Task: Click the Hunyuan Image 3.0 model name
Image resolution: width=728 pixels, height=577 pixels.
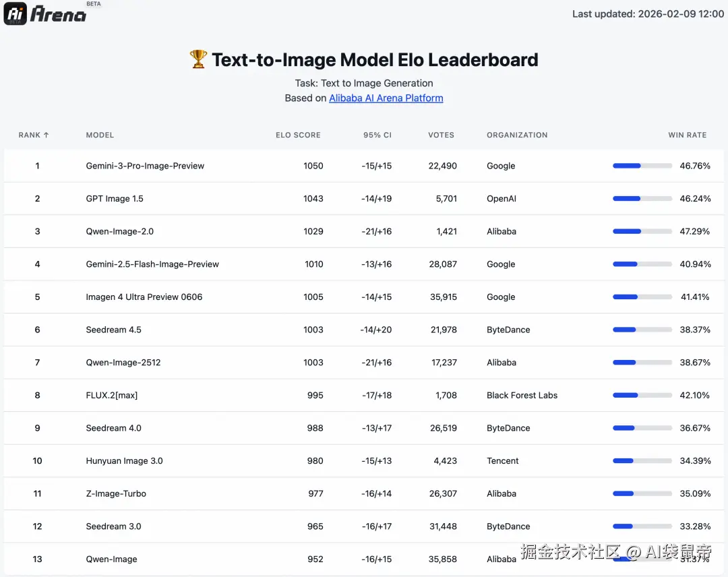Action: [124, 461]
